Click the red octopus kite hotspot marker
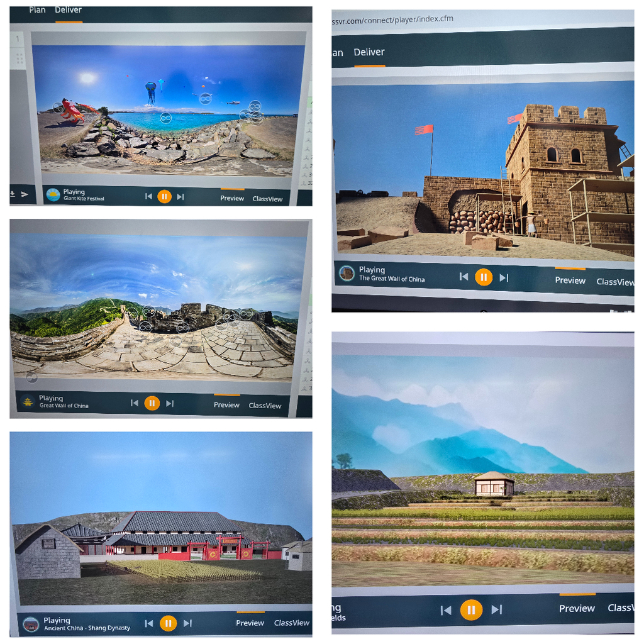The width and height of the screenshot is (644, 644). point(58,107)
